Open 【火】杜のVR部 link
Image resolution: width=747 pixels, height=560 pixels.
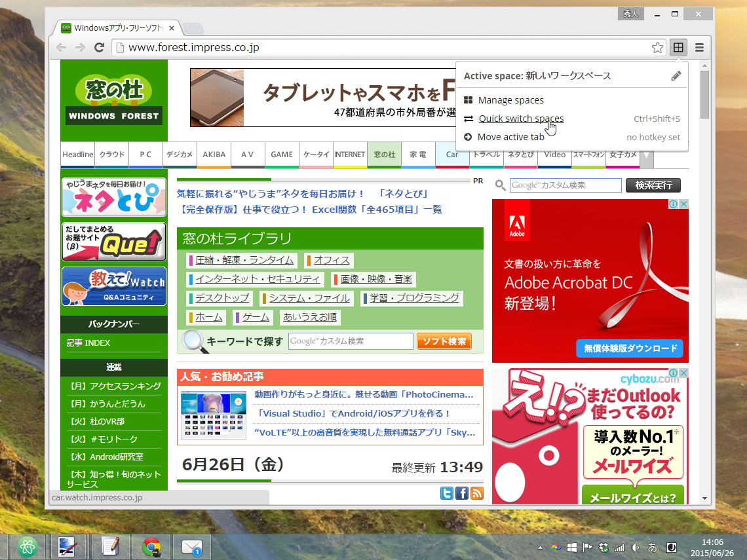click(x=96, y=421)
